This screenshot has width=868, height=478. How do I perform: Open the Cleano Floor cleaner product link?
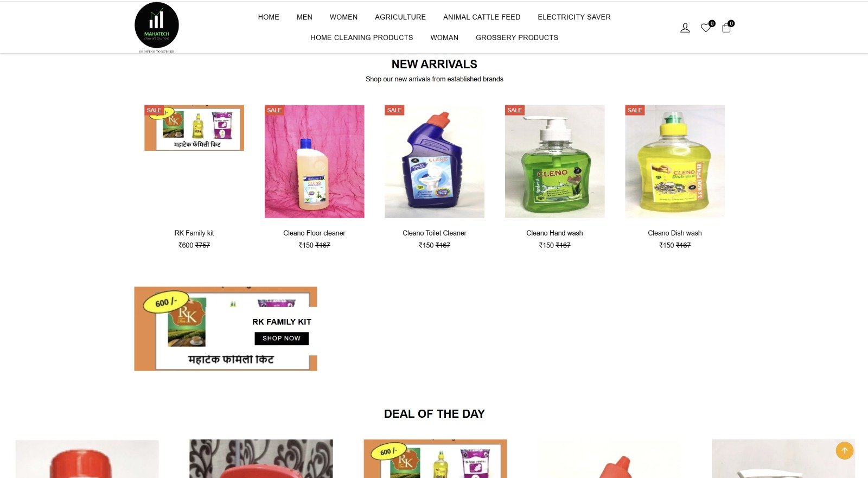(x=314, y=233)
